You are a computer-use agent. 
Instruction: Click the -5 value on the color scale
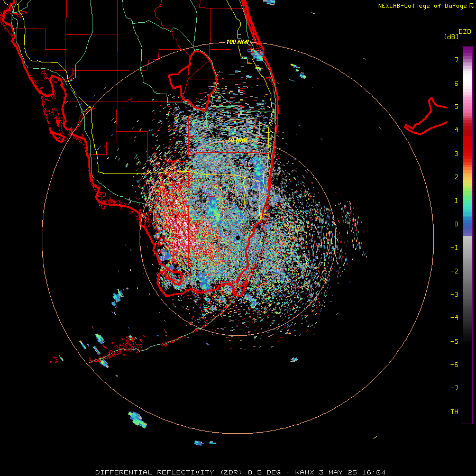coord(454,342)
